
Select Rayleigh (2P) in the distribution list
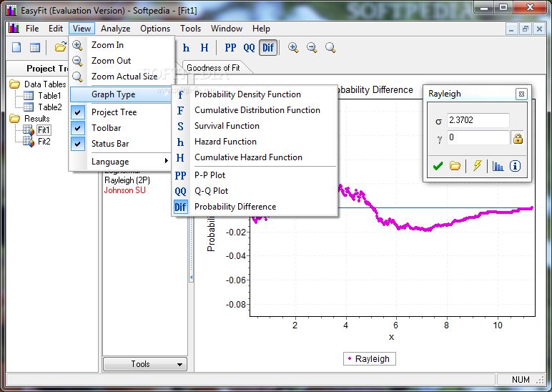pyautogui.click(x=127, y=180)
